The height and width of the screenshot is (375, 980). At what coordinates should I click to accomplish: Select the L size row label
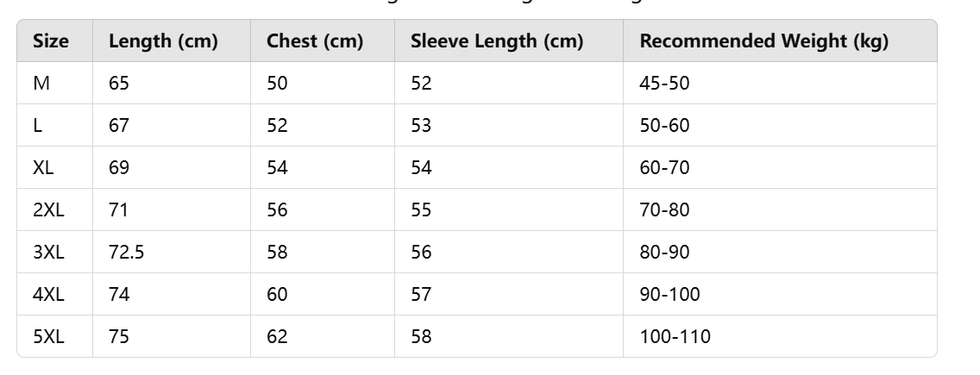(38, 126)
